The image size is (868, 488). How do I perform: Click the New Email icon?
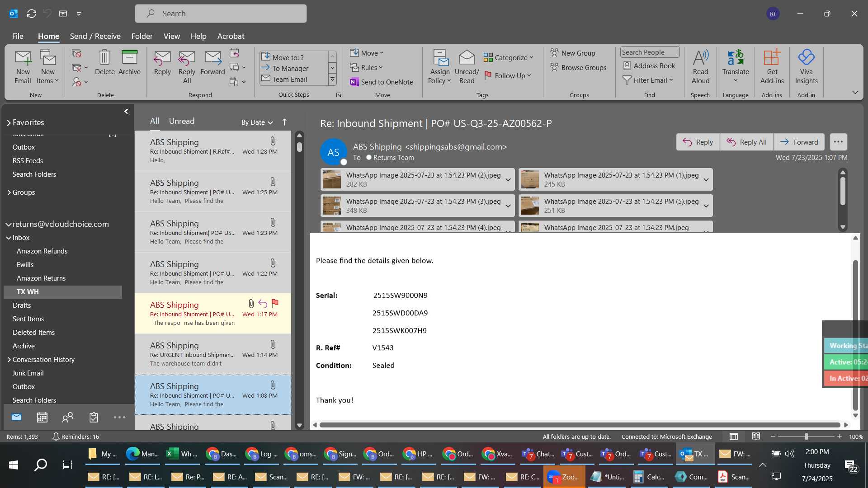(23, 67)
